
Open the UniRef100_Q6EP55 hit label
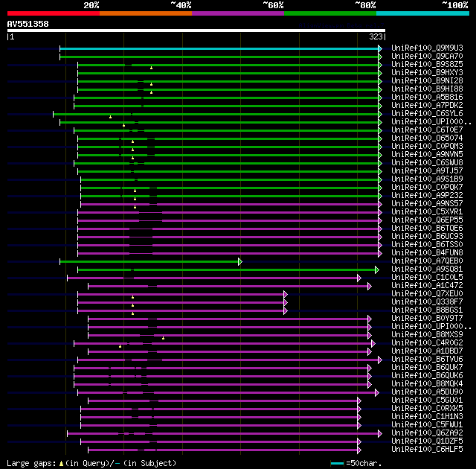click(427, 220)
